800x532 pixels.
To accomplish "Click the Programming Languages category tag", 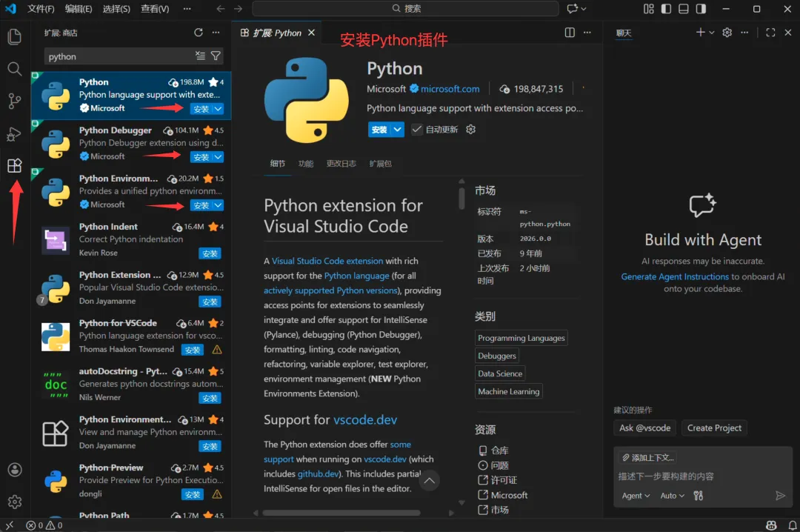I will tap(521, 338).
